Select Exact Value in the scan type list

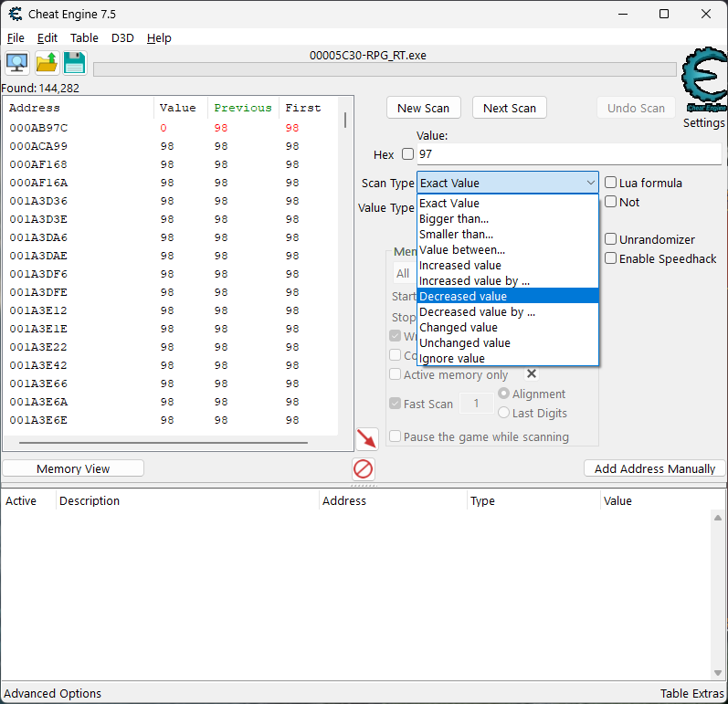(508, 204)
